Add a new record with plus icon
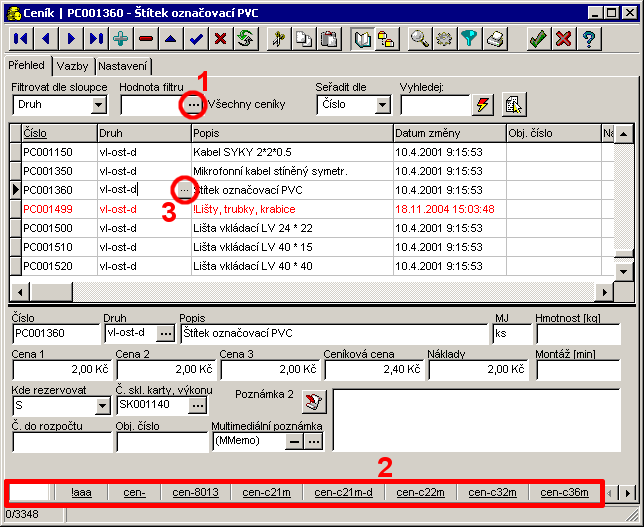644x527 pixels. click(x=121, y=39)
